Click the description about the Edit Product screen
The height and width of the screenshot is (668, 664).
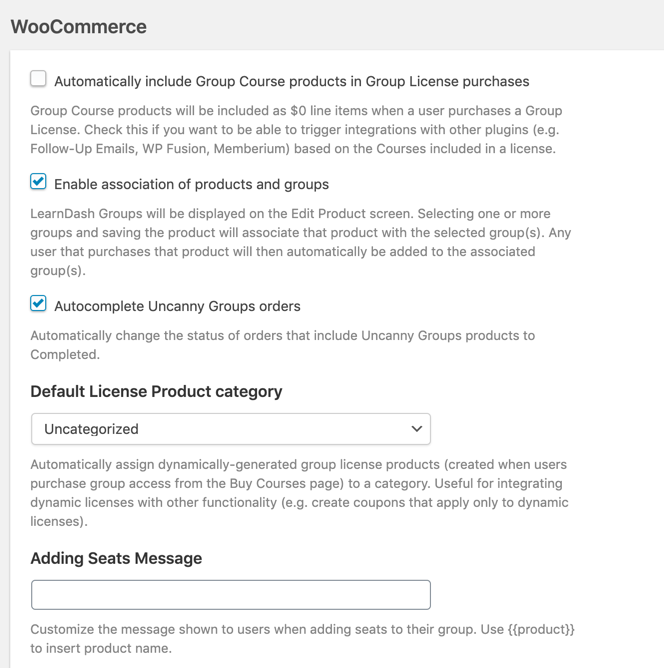(290, 214)
